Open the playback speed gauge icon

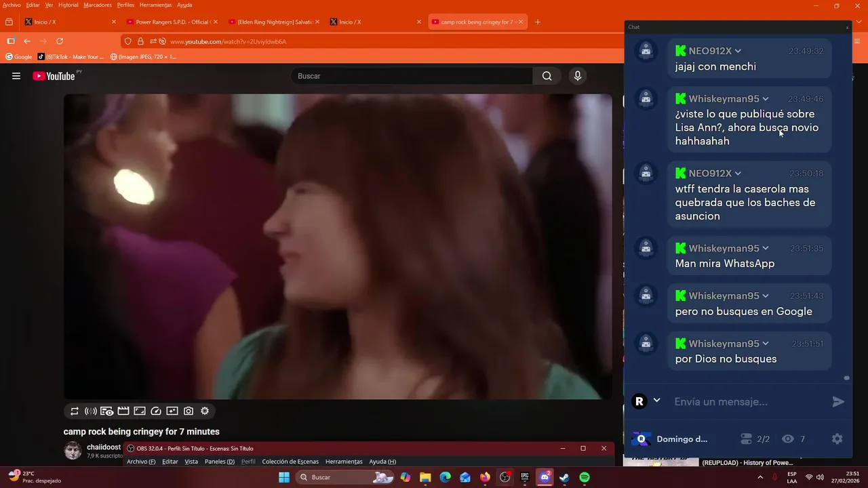(x=156, y=411)
